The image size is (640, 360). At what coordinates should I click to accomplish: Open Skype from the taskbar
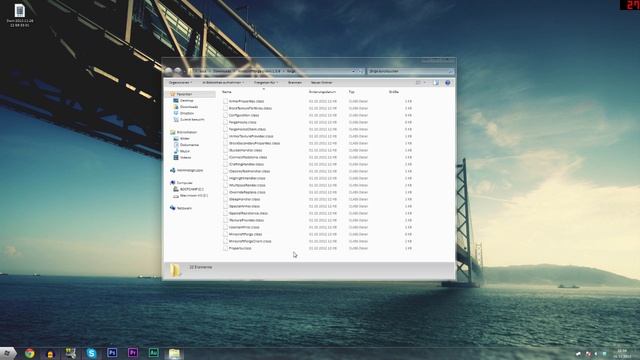pyautogui.click(x=91, y=353)
